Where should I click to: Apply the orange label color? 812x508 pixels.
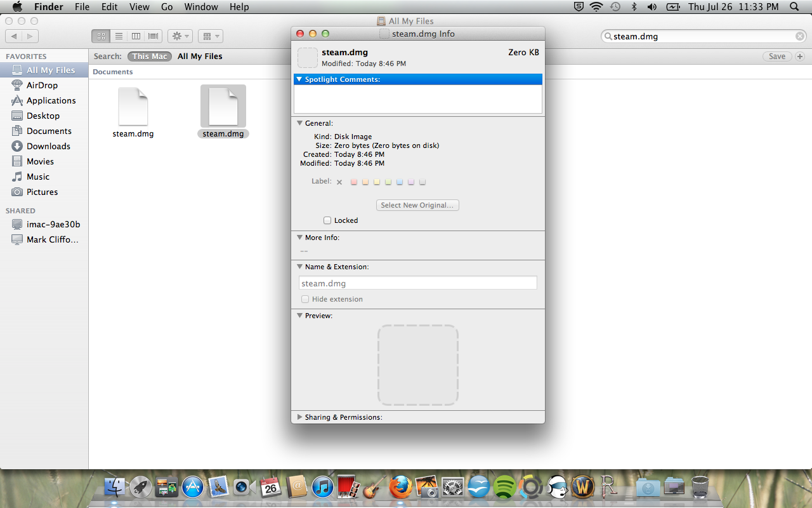365,182
